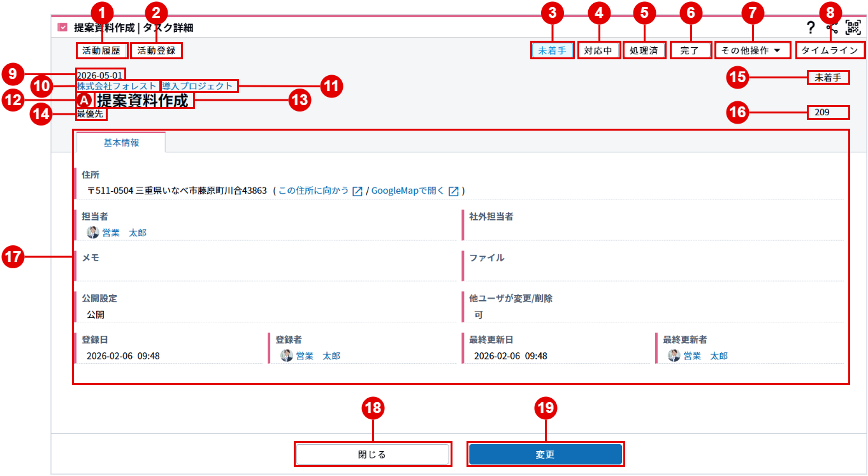Click the priority A icon beside task title
Viewport: 868px width, 476px height.
(84, 101)
